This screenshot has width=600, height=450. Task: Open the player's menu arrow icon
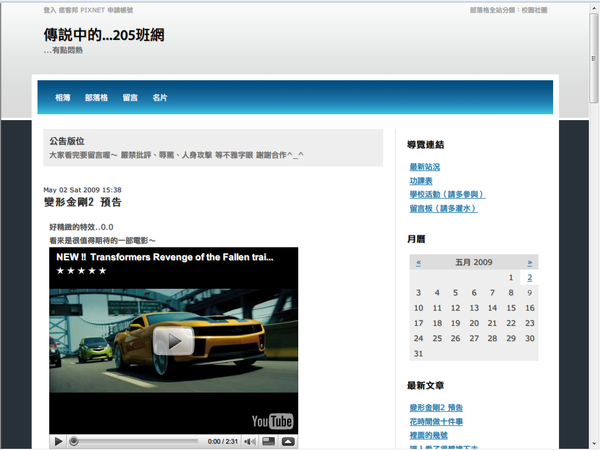click(x=288, y=441)
